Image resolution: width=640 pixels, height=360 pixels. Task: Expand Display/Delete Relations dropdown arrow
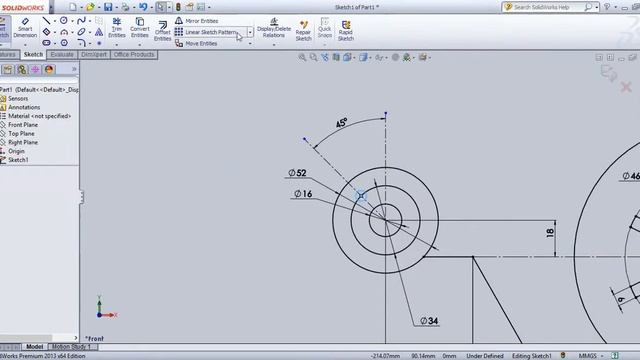274,44
